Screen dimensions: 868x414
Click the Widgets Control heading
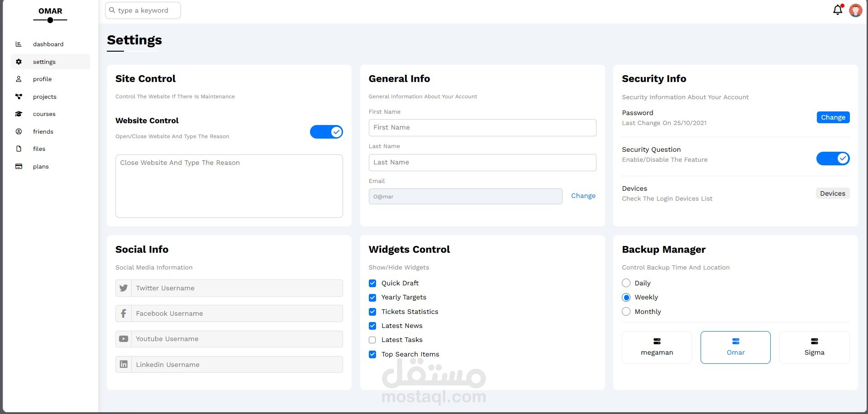click(410, 250)
